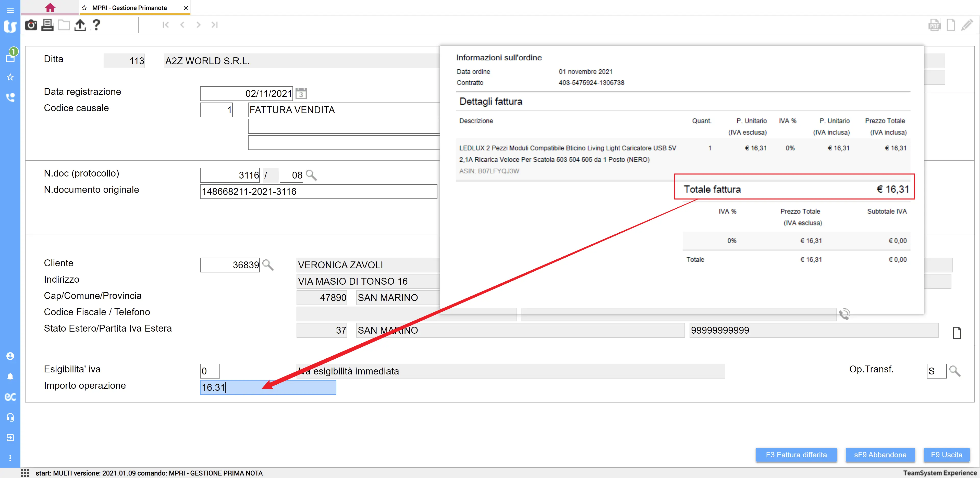980x478 pixels.
Task: Switch to the home tab
Action: (x=50, y=8)
